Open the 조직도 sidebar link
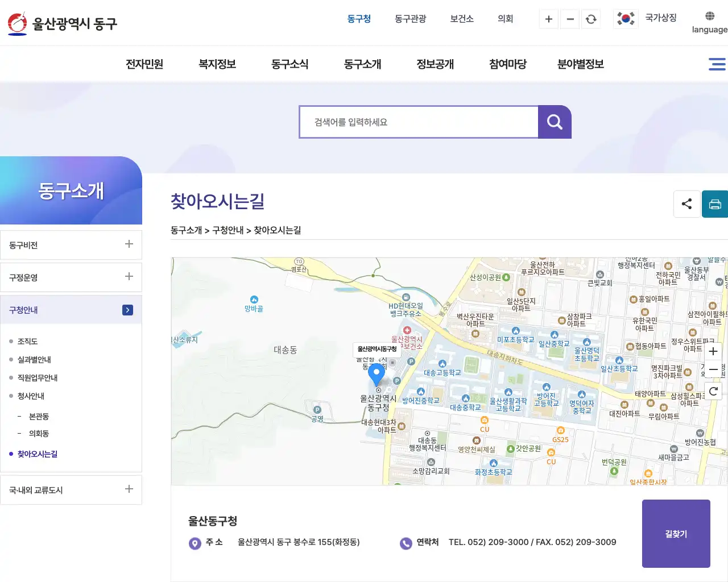The width and height of the screenshot is (728, 582). point(27,342)
